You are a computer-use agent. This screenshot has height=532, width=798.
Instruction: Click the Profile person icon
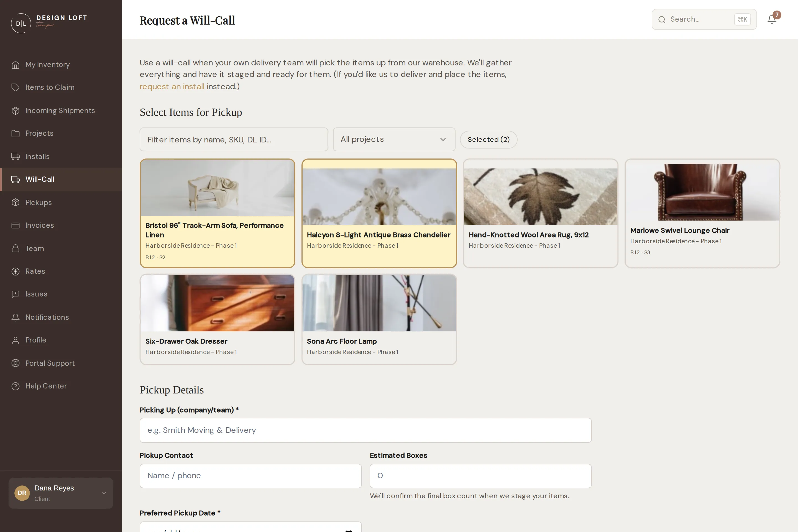click(x=15, y=340)
